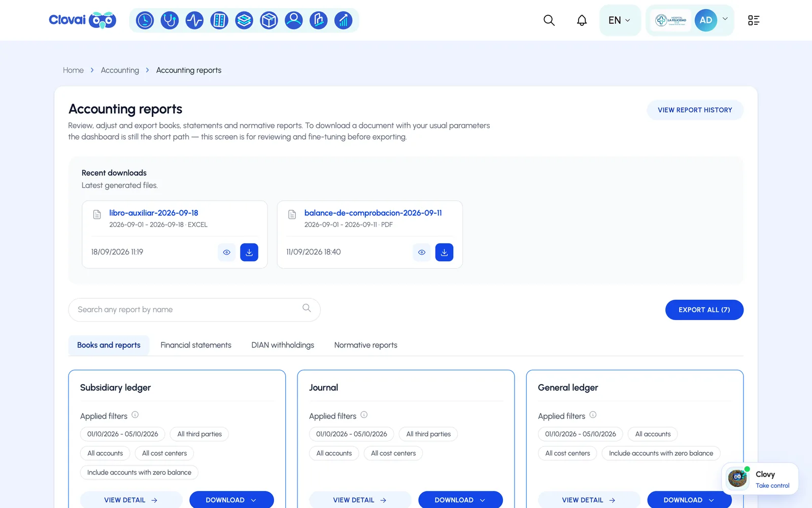Screen dimensions: 812x508
Task: Open the pulse waveform module icon
Action: click(x=194, y=20)
